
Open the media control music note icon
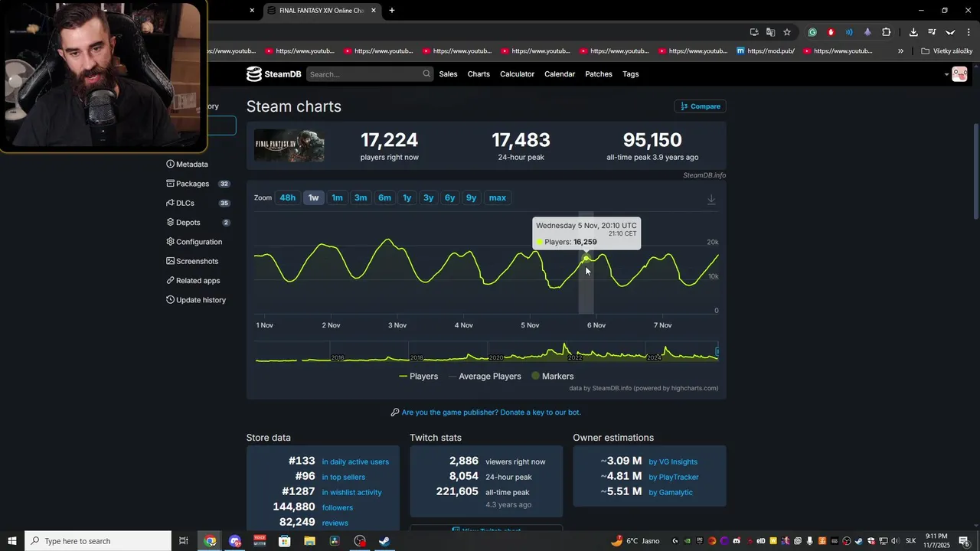[932, 32]
